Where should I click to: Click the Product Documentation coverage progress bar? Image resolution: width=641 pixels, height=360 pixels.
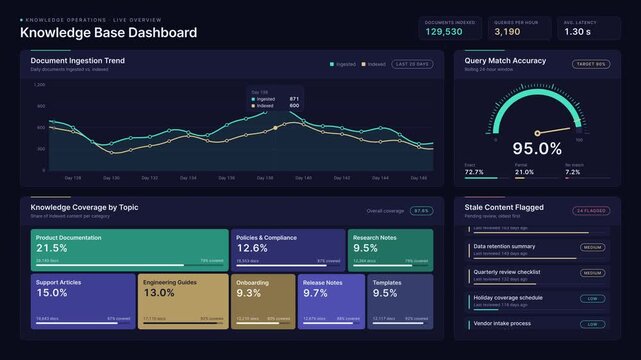coord(130,265)
